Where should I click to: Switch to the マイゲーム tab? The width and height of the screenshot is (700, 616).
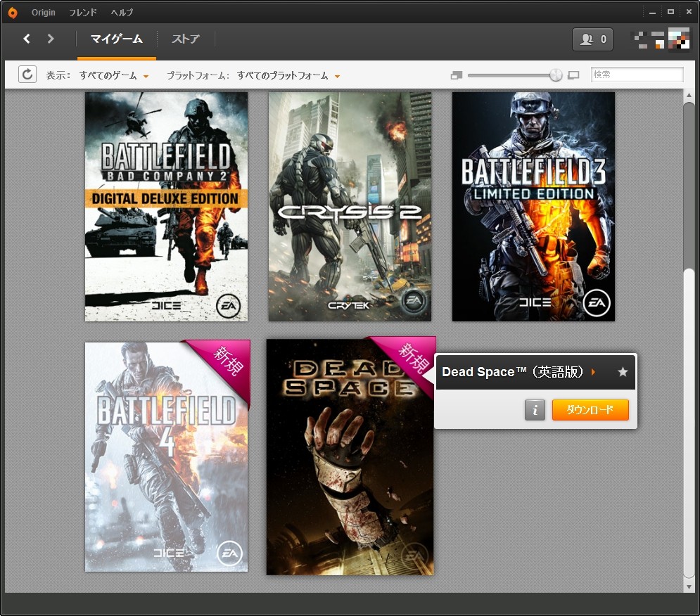117,39
